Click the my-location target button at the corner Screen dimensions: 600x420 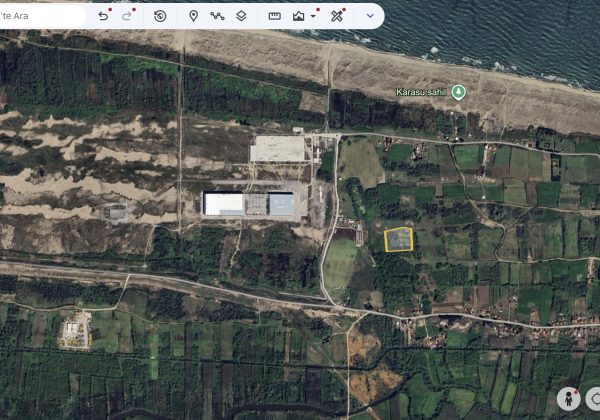(594, 399)
